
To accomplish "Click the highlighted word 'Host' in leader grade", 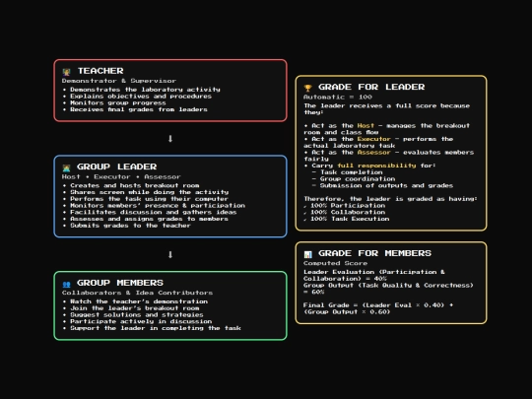I will click(366, 126).
